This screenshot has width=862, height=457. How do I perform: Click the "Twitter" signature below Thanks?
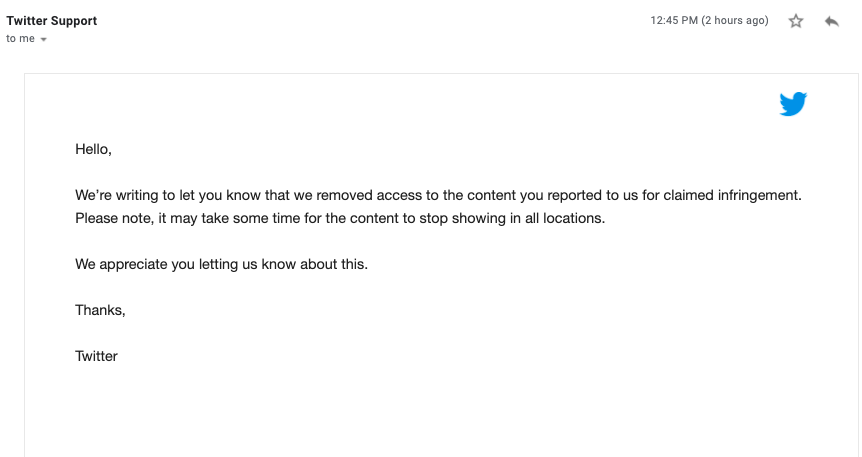click(96, 356)
